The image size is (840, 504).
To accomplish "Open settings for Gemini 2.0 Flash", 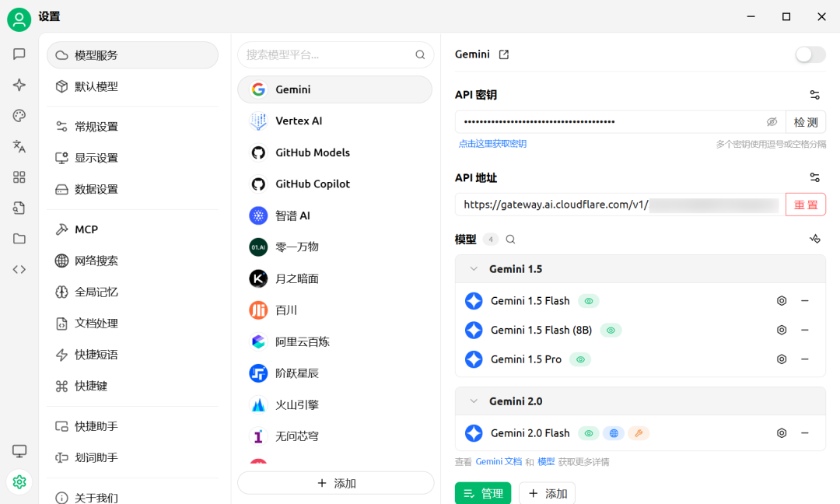I will pos(782,432).
